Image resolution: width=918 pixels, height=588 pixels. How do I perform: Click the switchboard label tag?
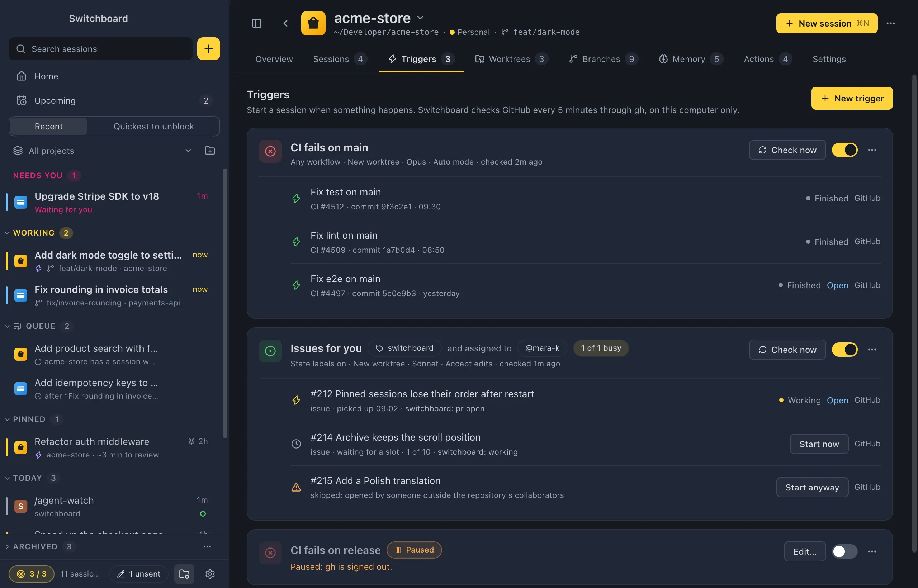point(404,348)
